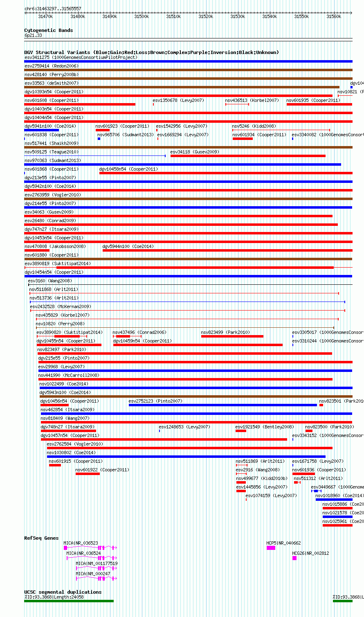Click the esv3890819 (Suktitipat2014) label

pos(58,264)
